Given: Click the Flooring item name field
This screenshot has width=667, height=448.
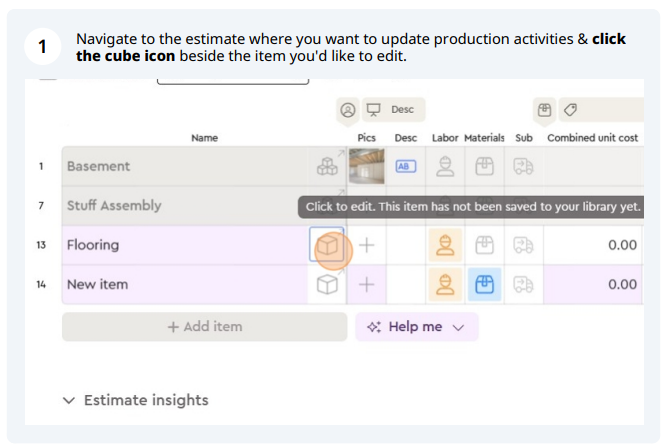Looking at the screenshot, I should (x=185, y=245).
